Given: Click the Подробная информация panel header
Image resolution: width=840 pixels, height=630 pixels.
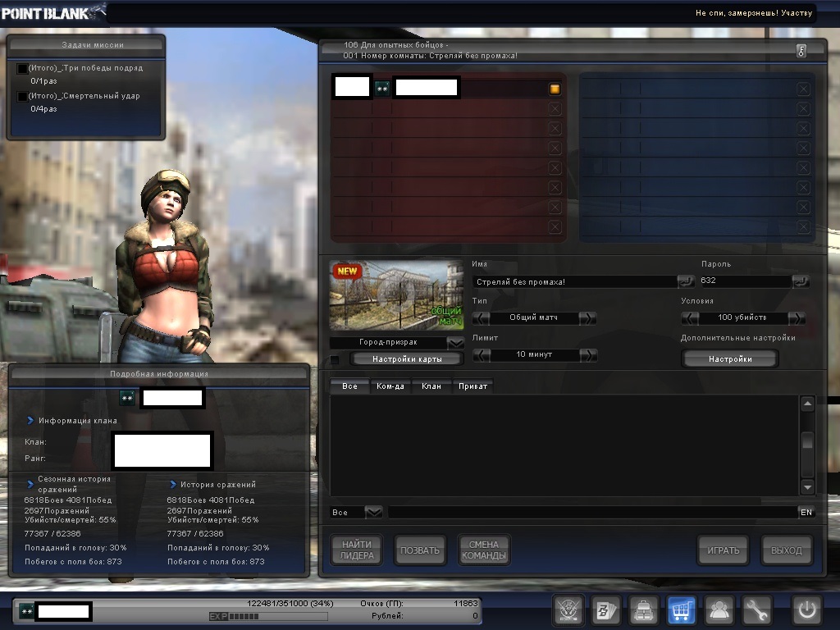Looking at the screenshot, I should pos(158,373).
